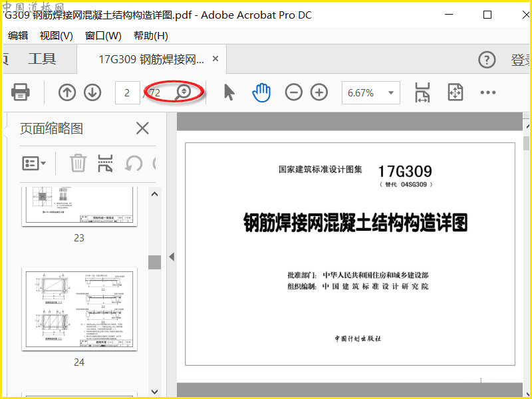Viewport: 532px width, 399px height.
Task: Open more tools ellipsis menu
Action: [488, 92]
